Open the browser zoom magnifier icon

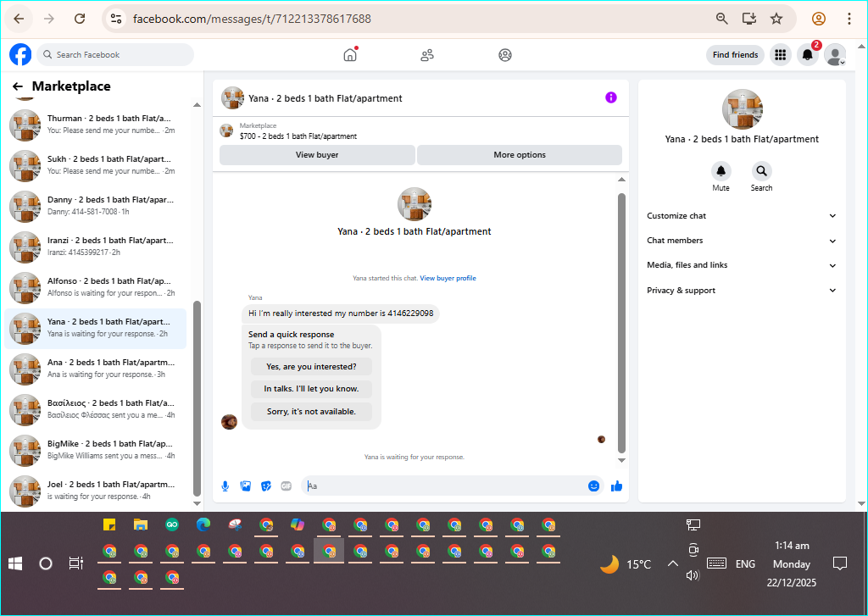(x=722, y=19)
